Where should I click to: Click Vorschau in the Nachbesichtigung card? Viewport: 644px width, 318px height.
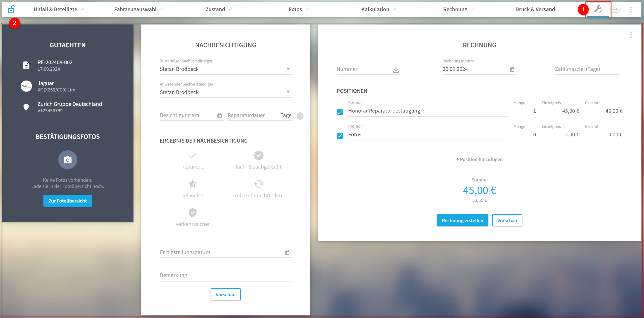tap(225, 295)
